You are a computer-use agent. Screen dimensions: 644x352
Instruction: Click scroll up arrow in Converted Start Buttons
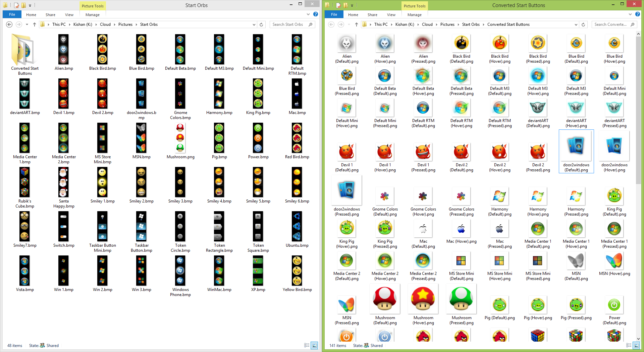(x=638, y=34)
